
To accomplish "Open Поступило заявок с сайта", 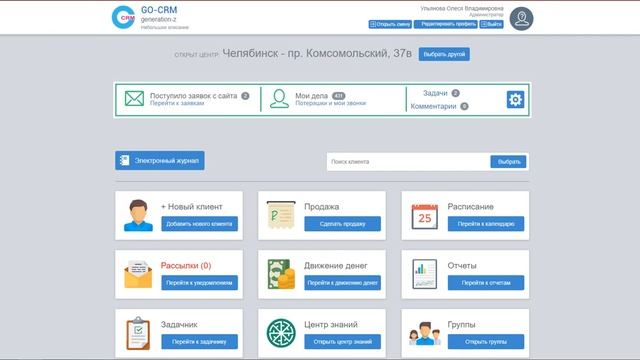I will [x=193, y=96].
